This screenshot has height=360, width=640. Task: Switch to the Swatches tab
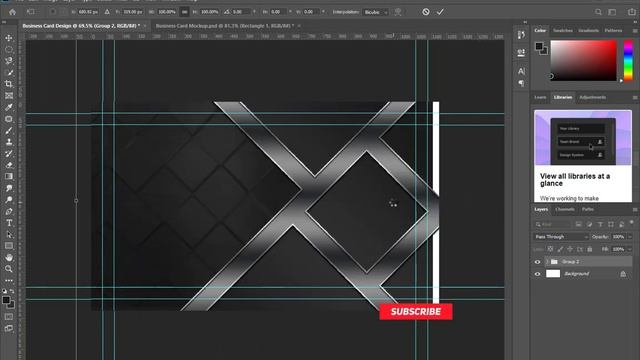(x=562, y=31)
